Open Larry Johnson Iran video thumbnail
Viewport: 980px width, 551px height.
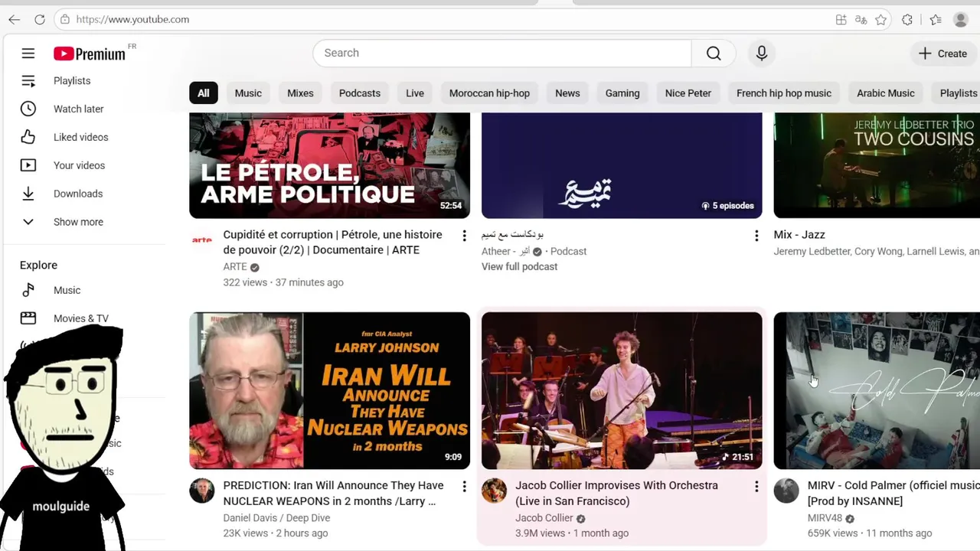(329, 390)
